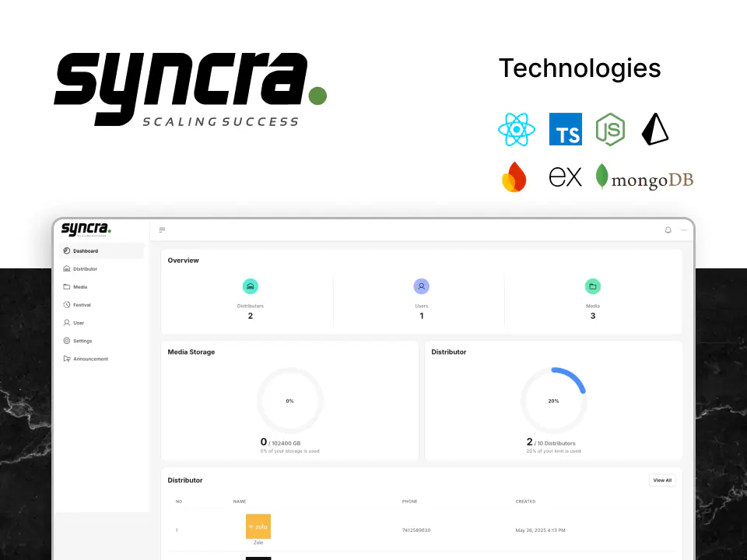
Task: Click the Node.js logo icon
Action: [610, 130]
